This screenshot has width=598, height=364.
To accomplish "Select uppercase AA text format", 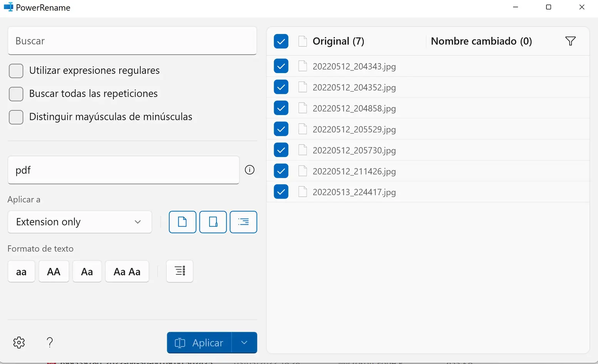I will pyautogui.click(x=54, y=272).
